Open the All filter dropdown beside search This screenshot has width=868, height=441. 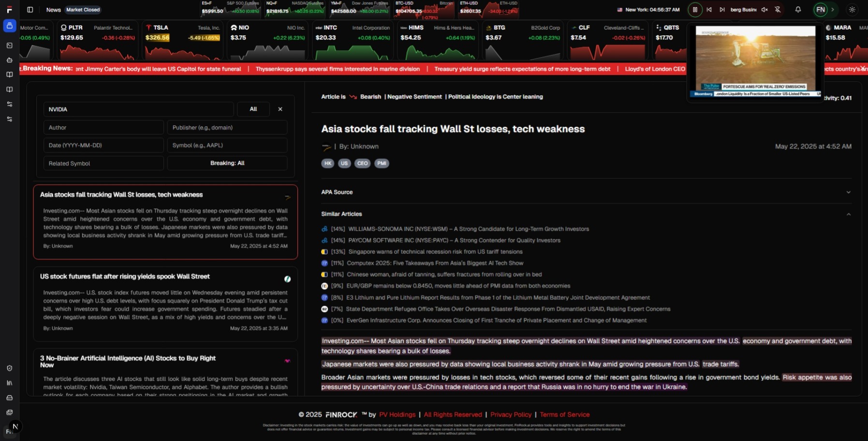point(253,109)
